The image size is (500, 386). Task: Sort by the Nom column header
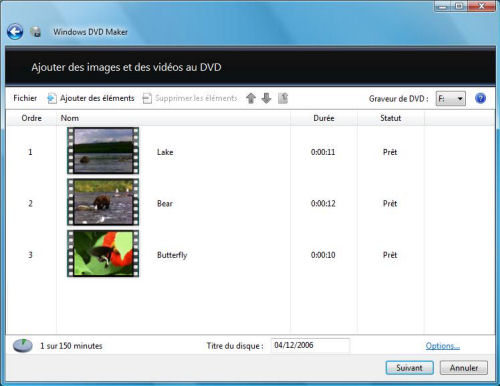coord(70,118)
